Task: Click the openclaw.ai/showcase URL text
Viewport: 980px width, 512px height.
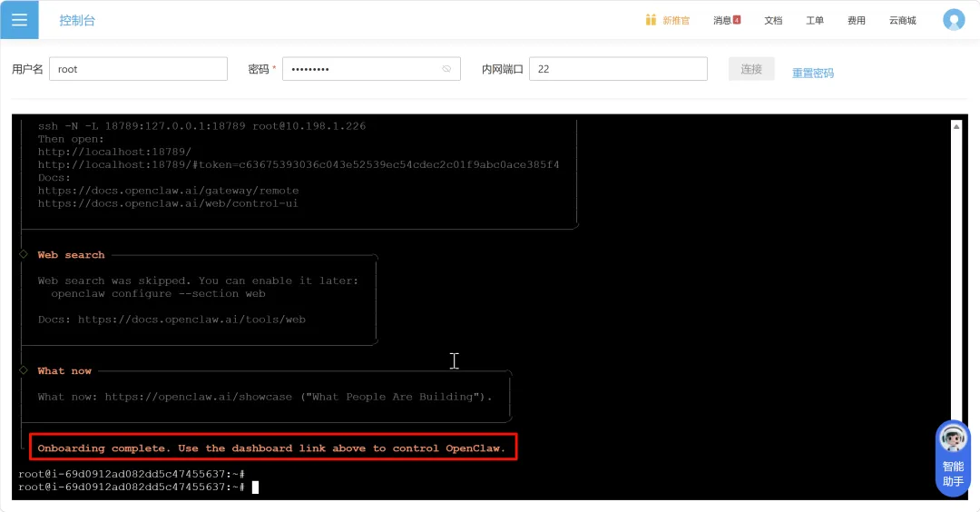Action: pos(198,397)
